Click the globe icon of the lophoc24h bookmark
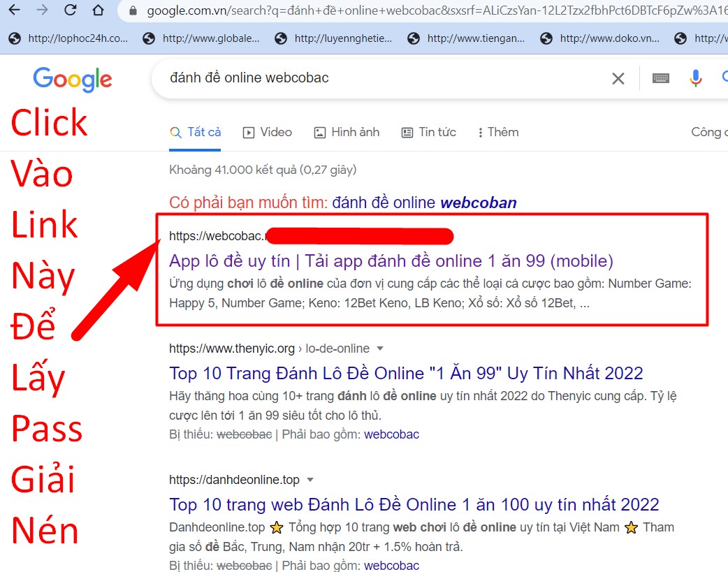The width and height of the screenshot is (728, 572). coord(15,38)
